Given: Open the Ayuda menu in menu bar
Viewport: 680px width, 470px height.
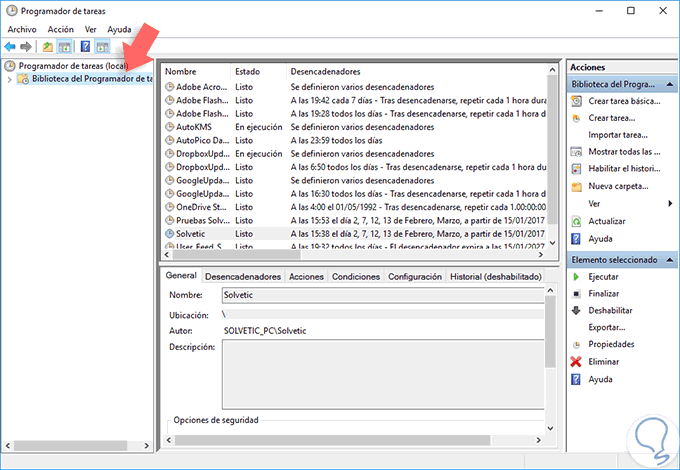Looking at the screenshot, I should point(119,29).
